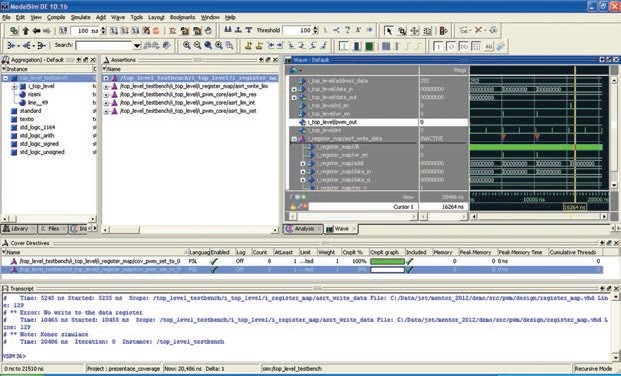
Task: Expand the asrt_write_lim assertion entry
Action: (106, 86)
